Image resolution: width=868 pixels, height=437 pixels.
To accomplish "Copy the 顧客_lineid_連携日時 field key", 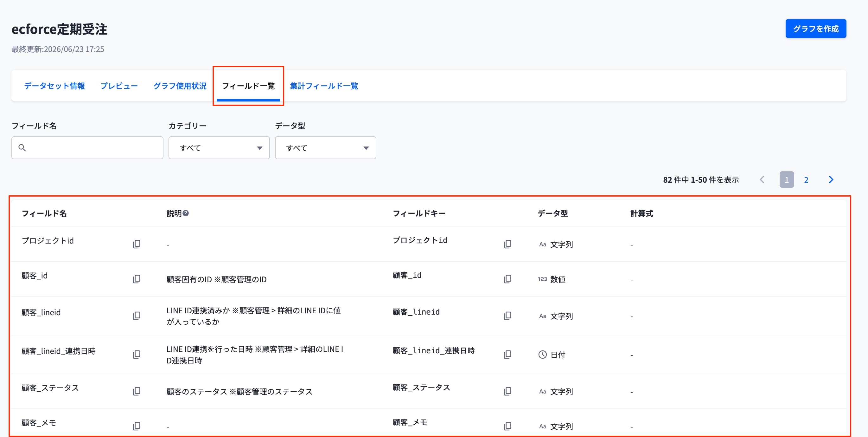I will 507,354.
